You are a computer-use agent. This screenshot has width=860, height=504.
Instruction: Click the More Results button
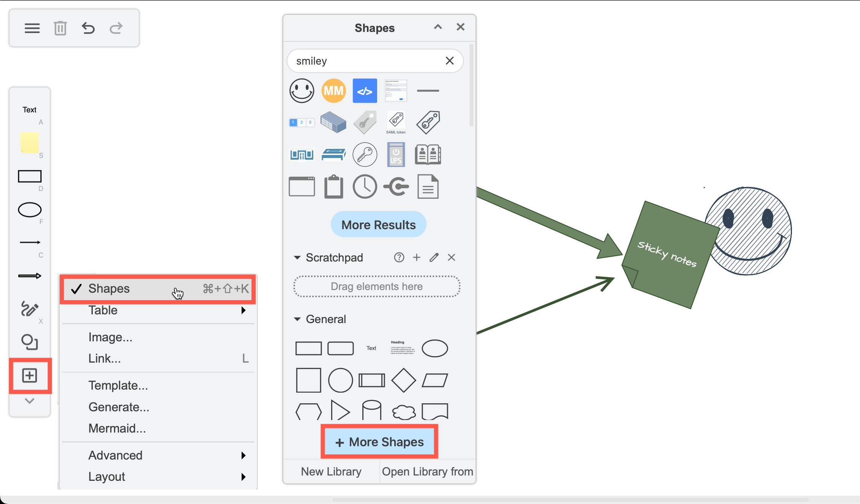pyautogui.click(x=378, y=224)
